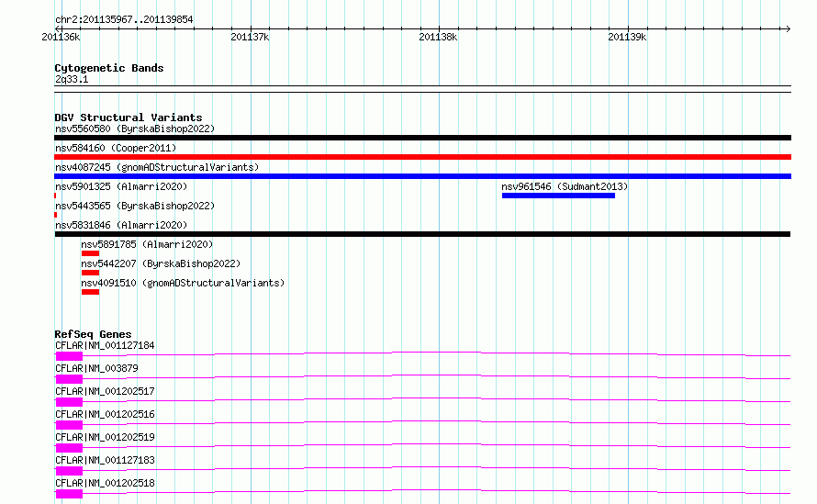Click magenta exon of CFLAR|NM_001202516
Image resolution: width=817 pixels, height=504 pixels.
tap(69, 425)
